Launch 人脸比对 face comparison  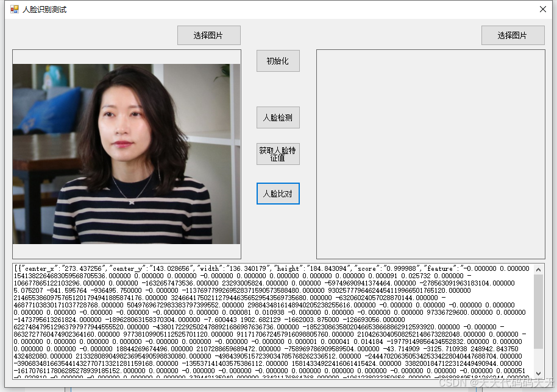pyautogui.click(x=278, y=194)
